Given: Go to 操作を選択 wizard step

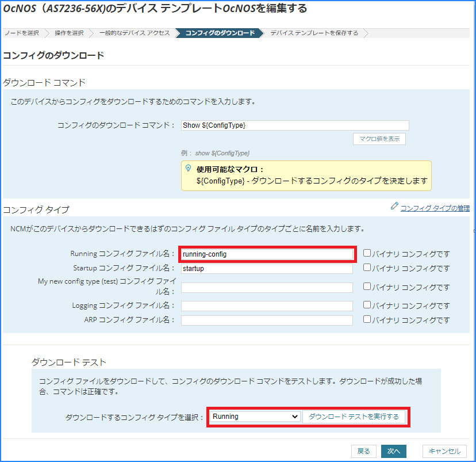Looking at the screenshot, I should pos(69,33).
